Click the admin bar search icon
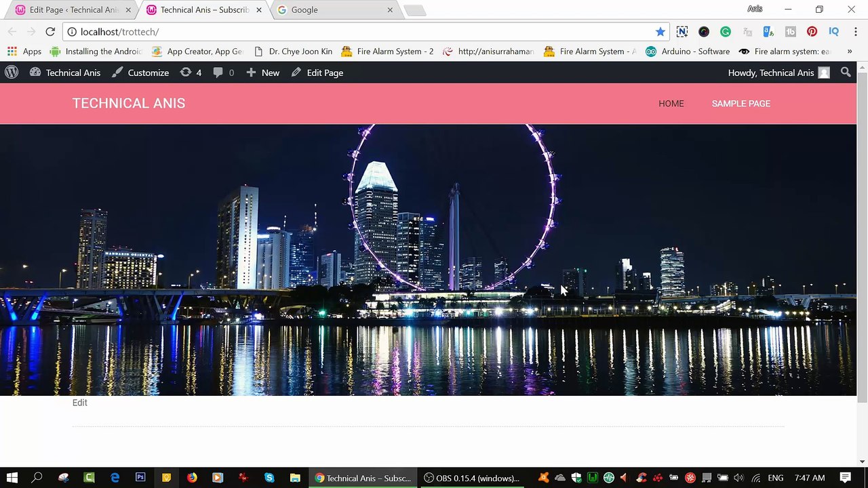This screenshot has width=868, height=488. [846, 73]
